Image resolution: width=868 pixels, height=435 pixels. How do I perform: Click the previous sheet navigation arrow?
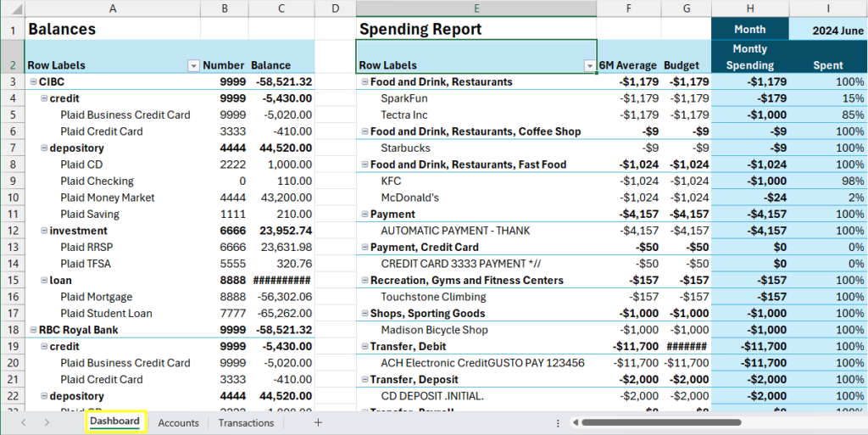pyautogui.click(x=23, y=422)
